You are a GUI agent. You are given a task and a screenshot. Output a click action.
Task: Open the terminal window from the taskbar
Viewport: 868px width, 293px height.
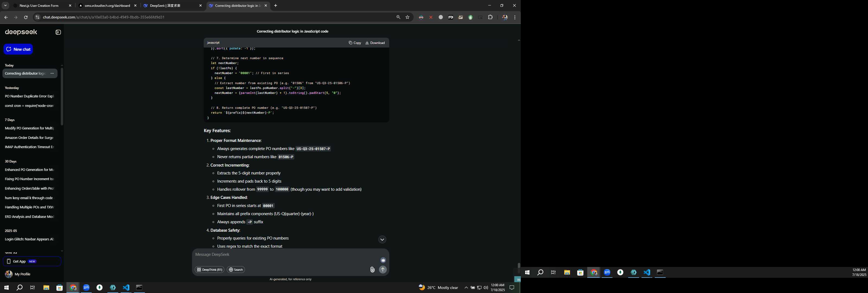click(x=139, y=288)
